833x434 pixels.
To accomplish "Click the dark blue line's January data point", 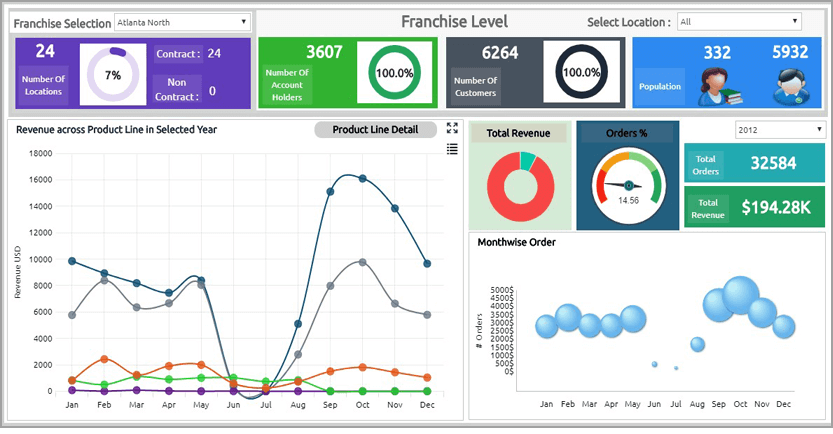I will (x=72, y=261).
